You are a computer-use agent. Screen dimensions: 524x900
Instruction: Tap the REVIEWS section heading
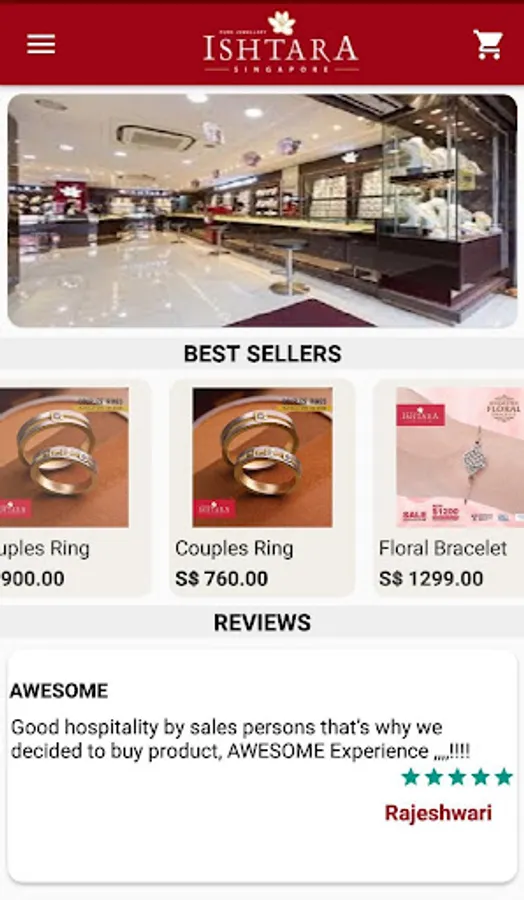point(262,623)
